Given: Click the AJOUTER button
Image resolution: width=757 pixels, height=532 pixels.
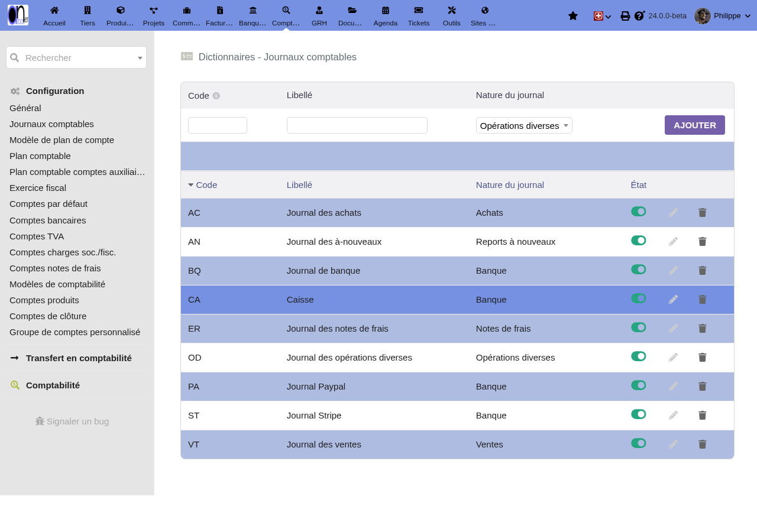Looking at the screenshot, I should (695, 125).
